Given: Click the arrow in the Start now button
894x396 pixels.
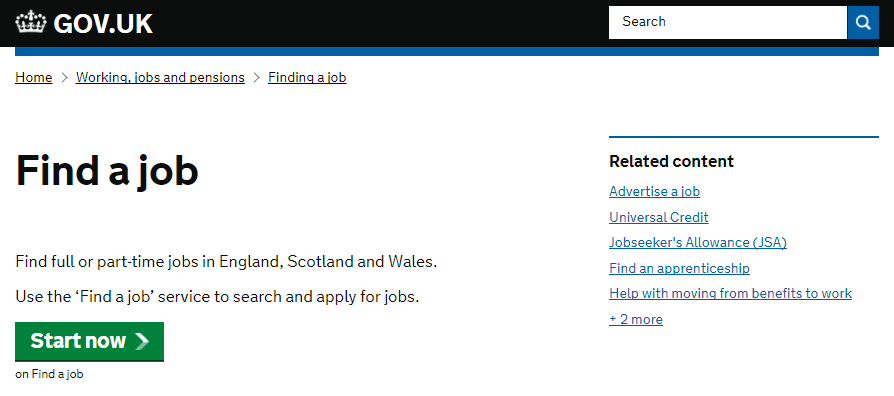Looking at the screenshot, I should [142, 341].
